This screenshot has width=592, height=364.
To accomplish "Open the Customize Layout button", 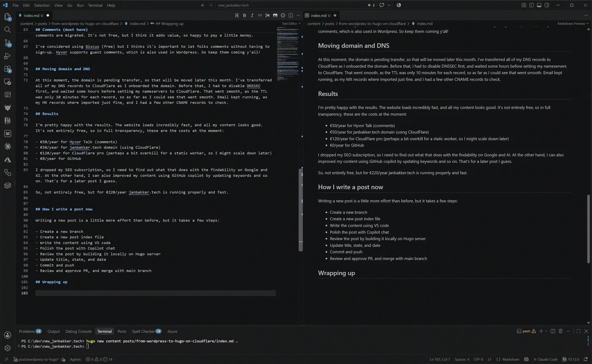I will (x=523, y=5).
